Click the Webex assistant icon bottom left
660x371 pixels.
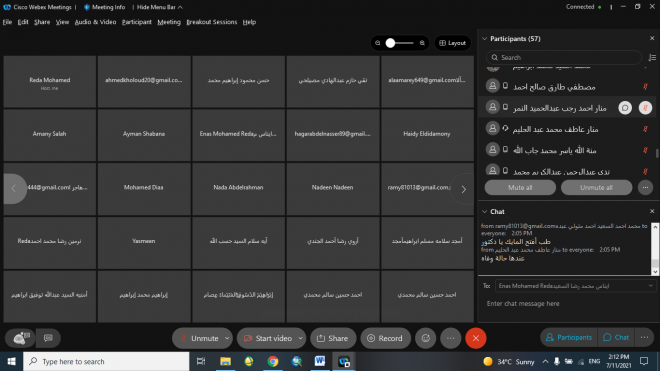(20, 338)
